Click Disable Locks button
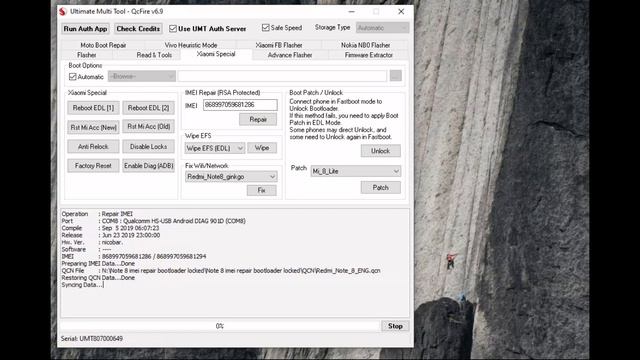 148,147
